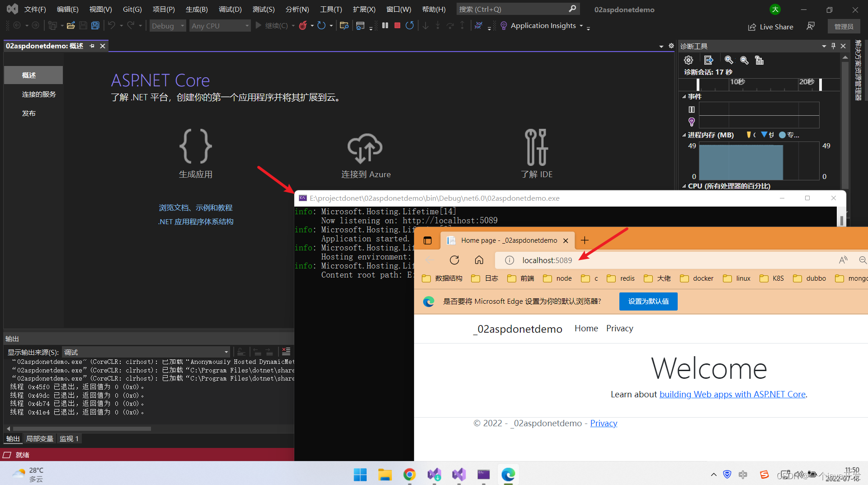This screenshot has width=868, height=485.
Task: Open Diagnostic Tools window options dropdown arrow
Action: 824,46
